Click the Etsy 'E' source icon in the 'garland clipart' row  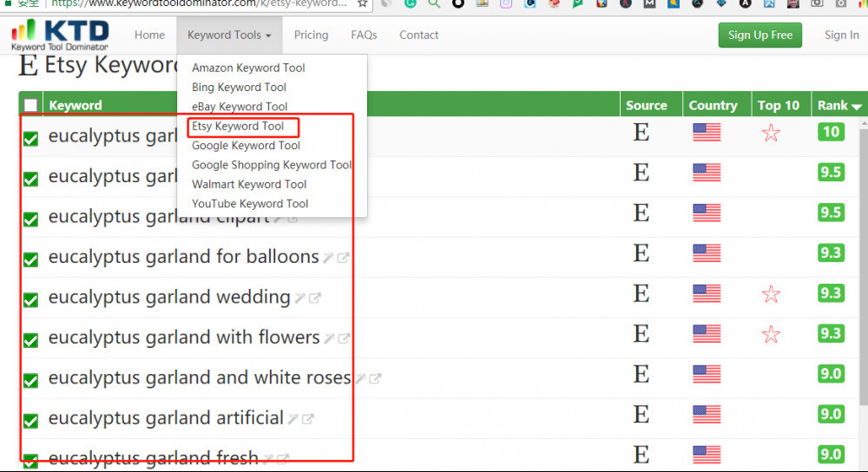point(641,213)
